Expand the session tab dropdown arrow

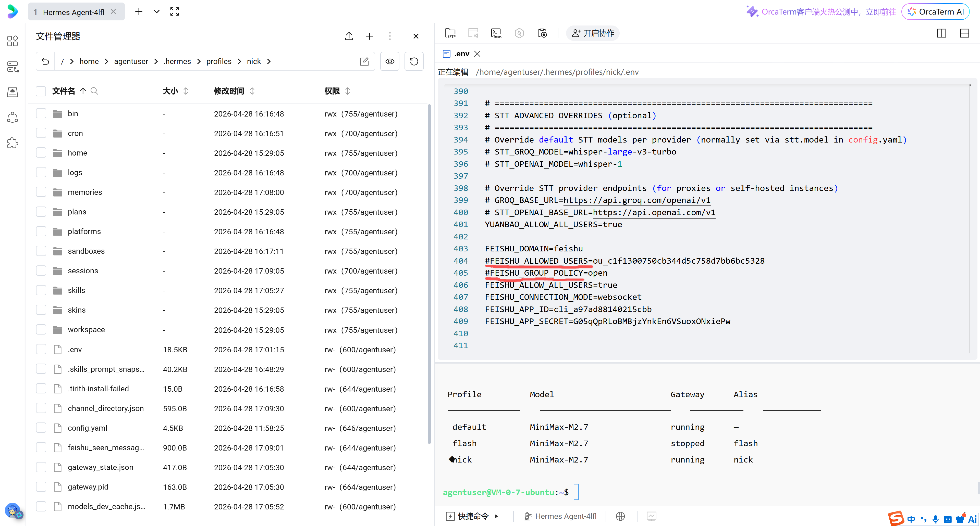(157, 12)
